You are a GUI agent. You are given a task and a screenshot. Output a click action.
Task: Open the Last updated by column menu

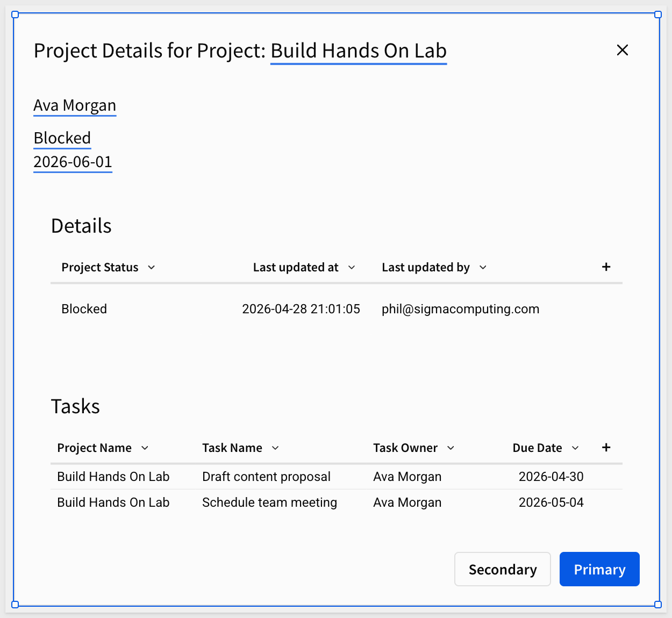[x=483, y=268]
